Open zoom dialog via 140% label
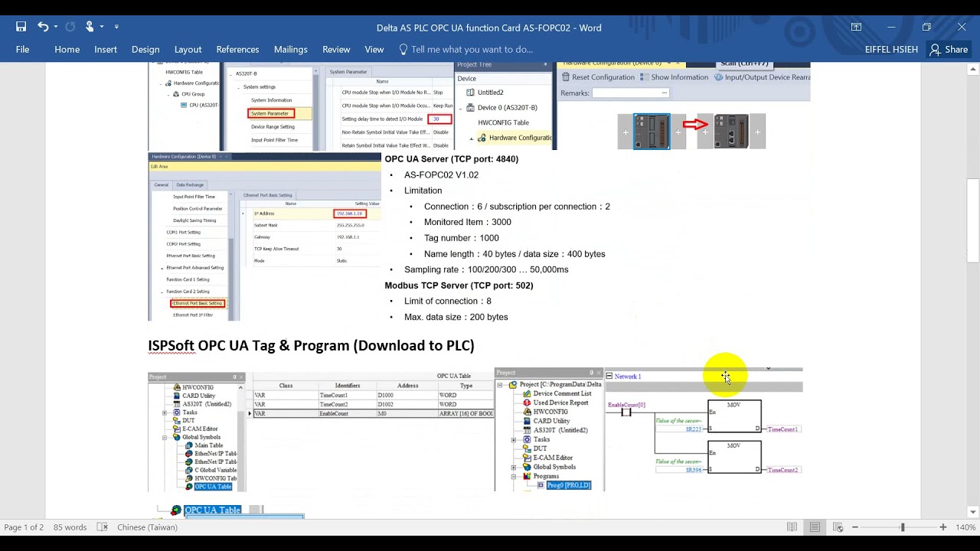980x551 pixels. (x=965, y=527)
